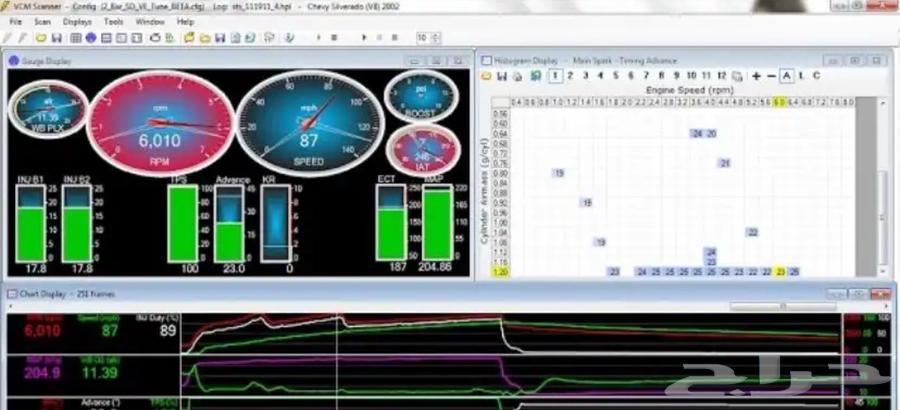Image resolution: width=900 pixels, height=410 pixels.
Task: Click the blue round gauge display icon
Action: [x=89, y=37]
